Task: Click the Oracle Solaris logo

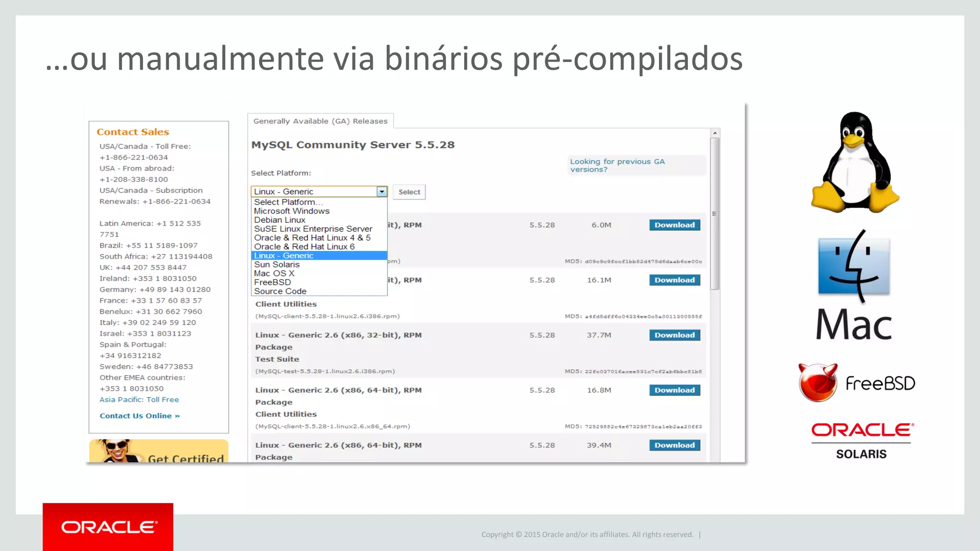Action: 862,441
